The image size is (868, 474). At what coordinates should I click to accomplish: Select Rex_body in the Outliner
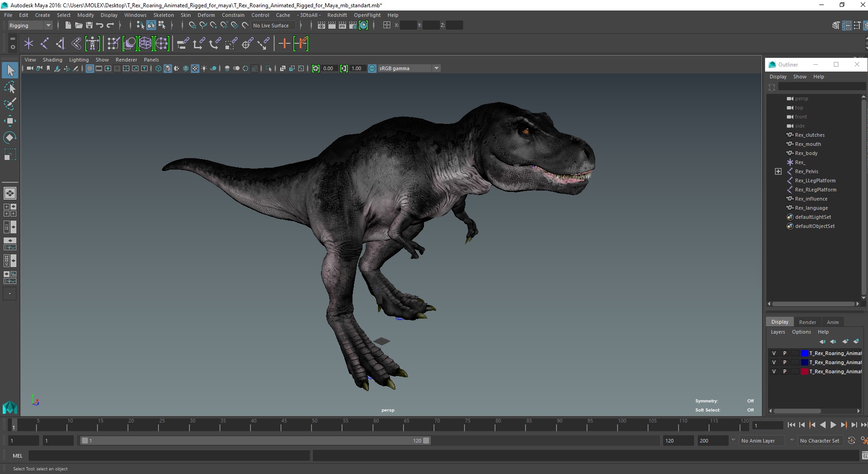click(806, 153)
